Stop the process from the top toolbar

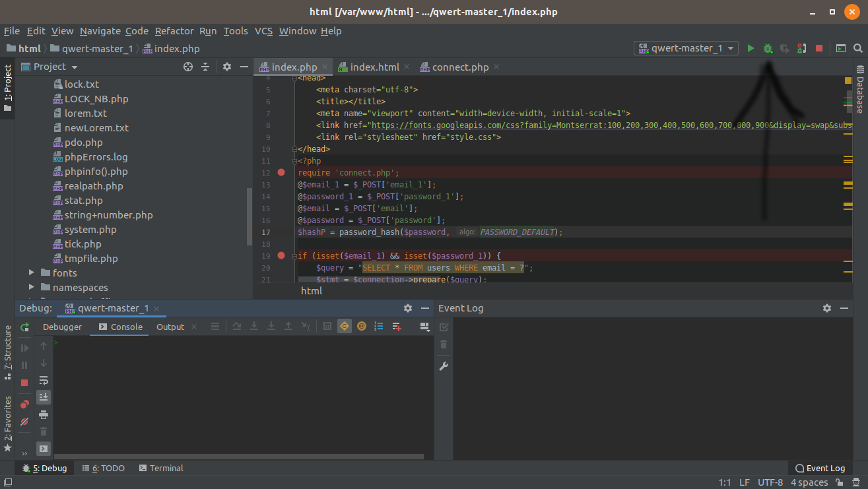[x=819, y=48]
